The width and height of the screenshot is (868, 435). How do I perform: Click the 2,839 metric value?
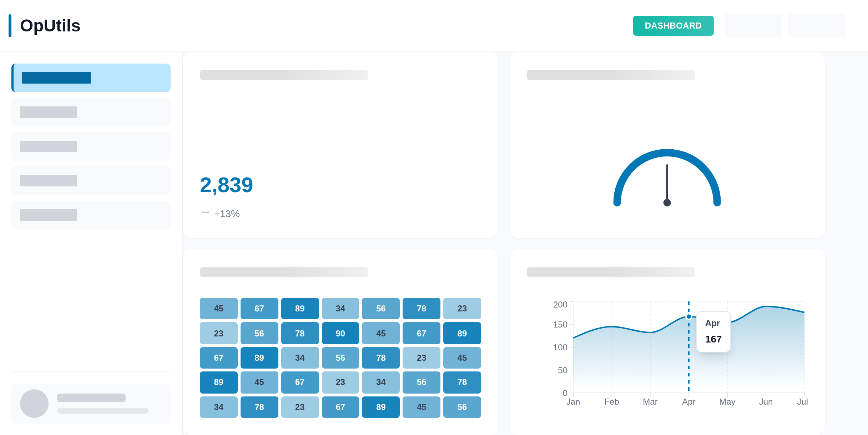226,185
